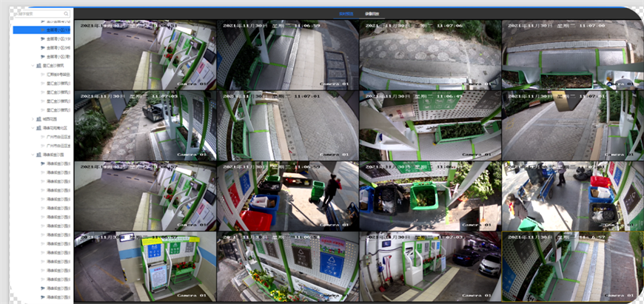Select the camera feed timestamped 11:07:06
The width and height of the screenshot is (644, 304).
pos(429,55)
